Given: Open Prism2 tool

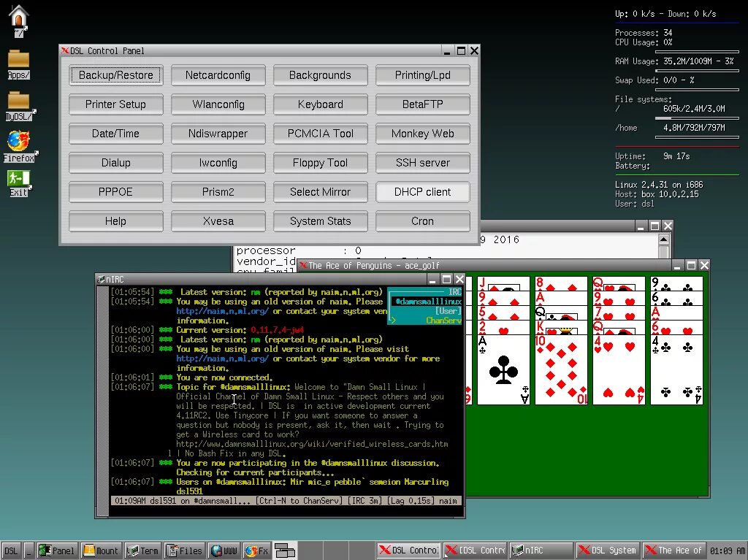Looking at the screenshot, I should [x=218, y=192].
